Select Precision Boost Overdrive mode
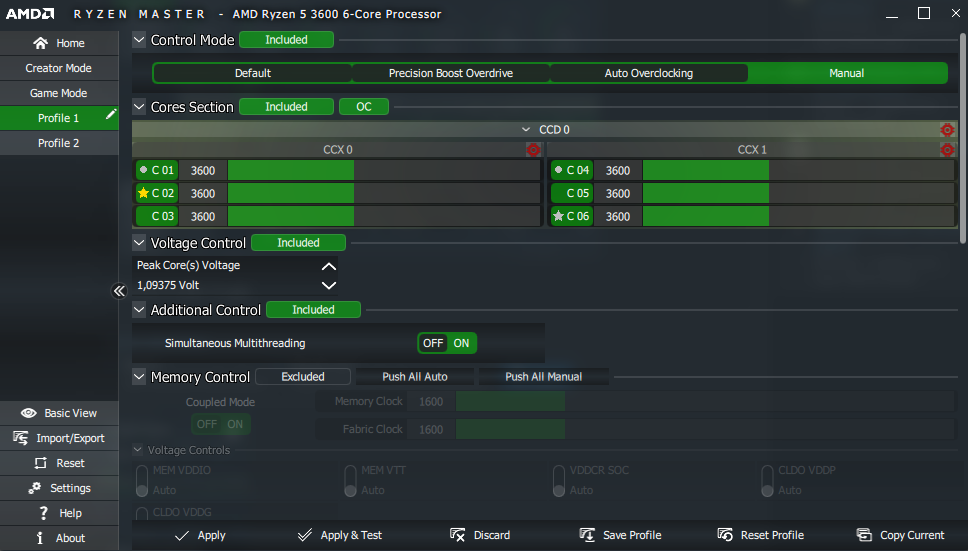This screenshot has width=968, height=551. pyautogui.click(x=451, y=73)
